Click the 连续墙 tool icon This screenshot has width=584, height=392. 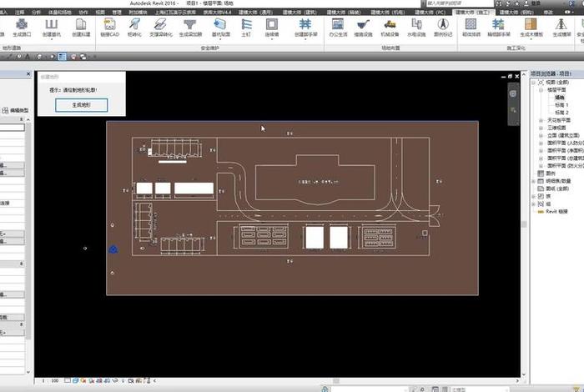271,24
